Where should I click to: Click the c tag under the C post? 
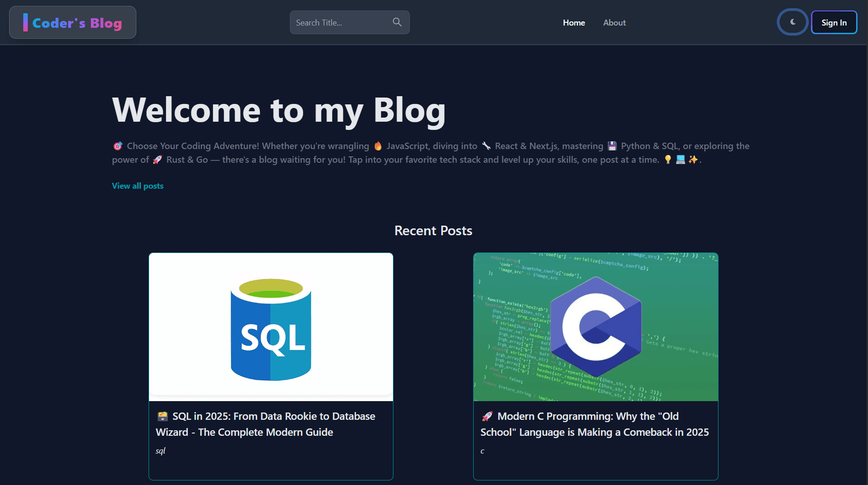click(482, 450)
